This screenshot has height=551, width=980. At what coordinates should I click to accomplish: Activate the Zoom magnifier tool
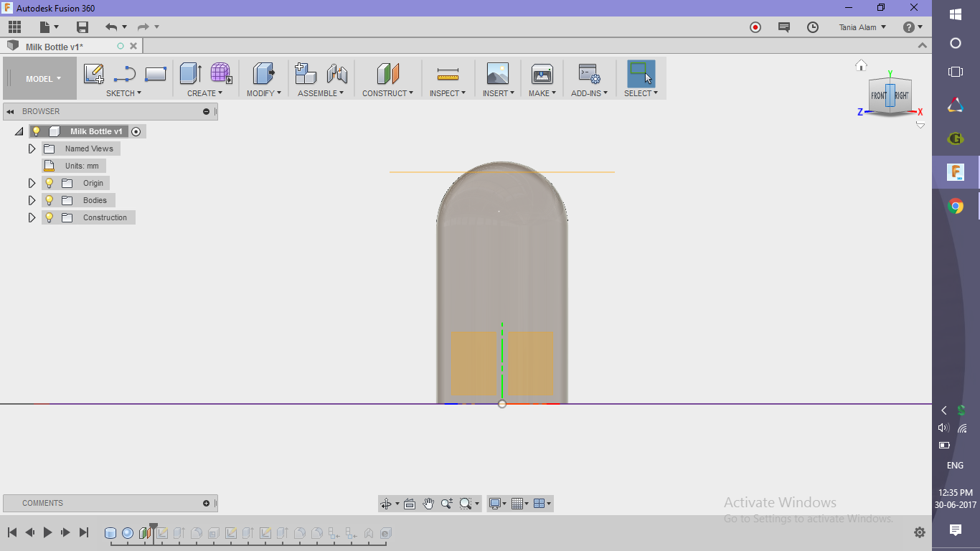[447, 504]
